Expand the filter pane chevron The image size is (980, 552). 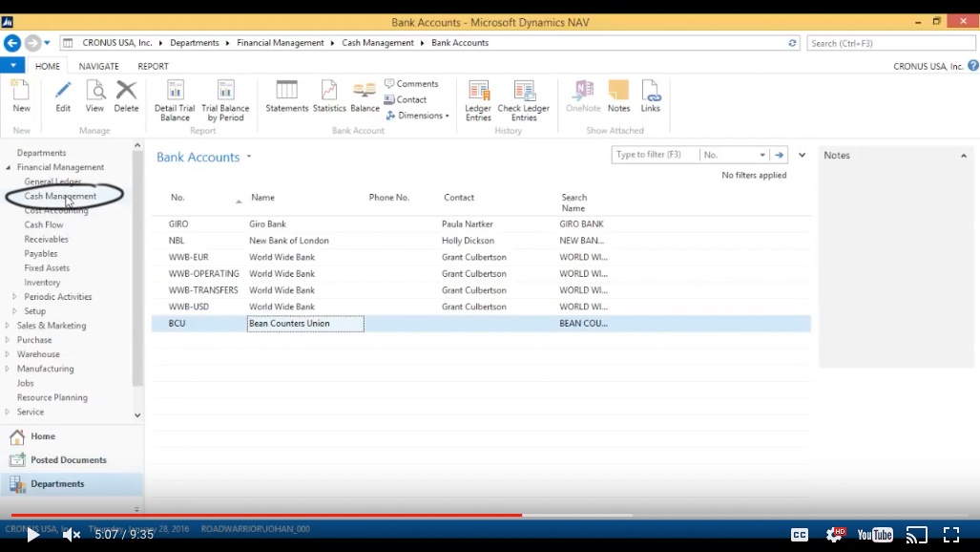pos(802,155)
